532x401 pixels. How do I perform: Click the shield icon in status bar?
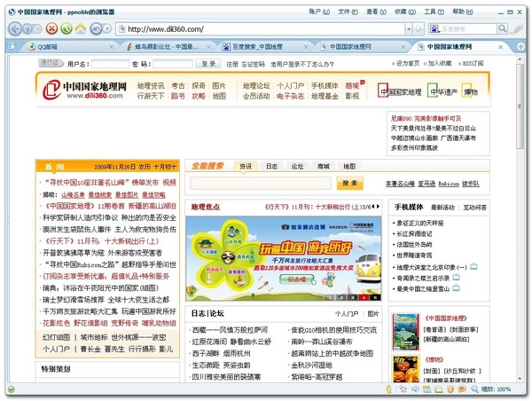click(x=450, y=389)
